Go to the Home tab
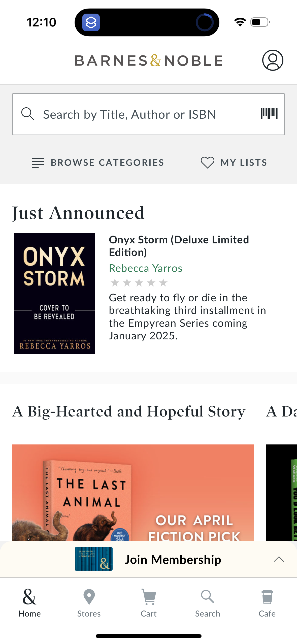 point(29,603)
